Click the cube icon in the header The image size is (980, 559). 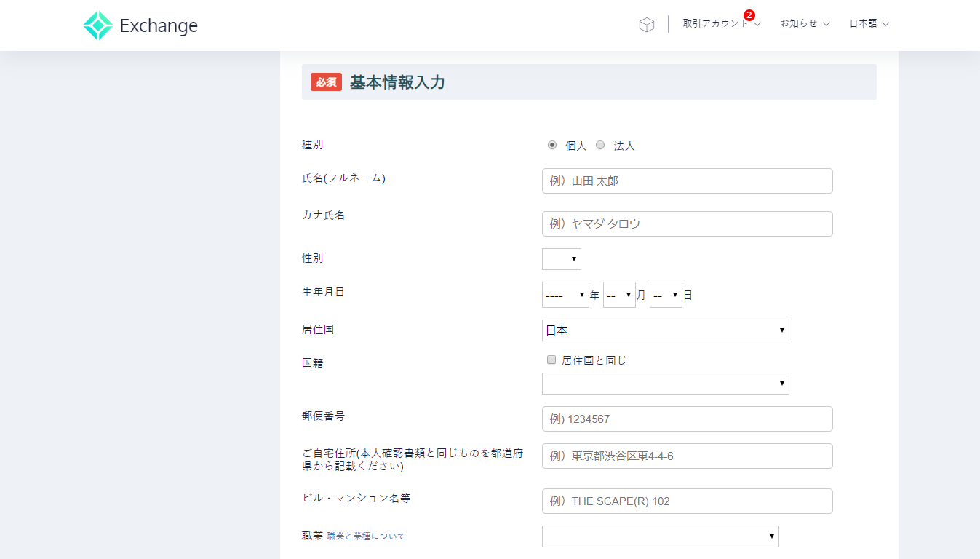tap(646, 24)
